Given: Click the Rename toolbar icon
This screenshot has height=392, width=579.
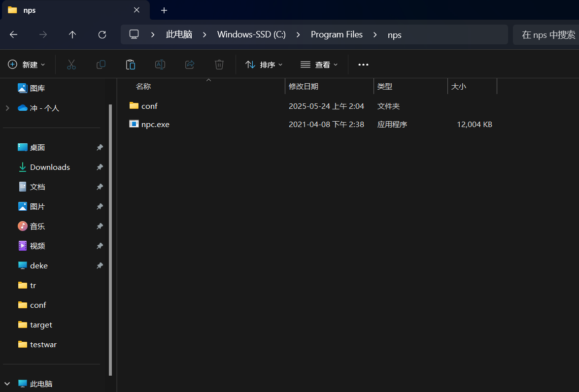Looking at the screenshot, I should (160, 65).
